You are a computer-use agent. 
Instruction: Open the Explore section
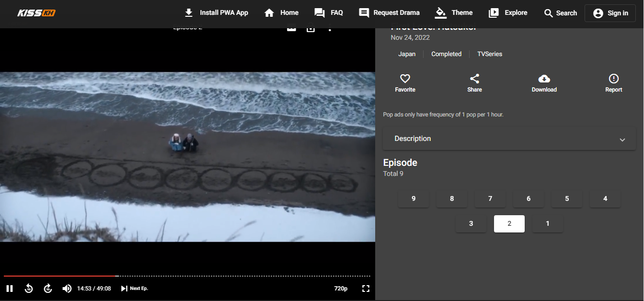(508, 13)
